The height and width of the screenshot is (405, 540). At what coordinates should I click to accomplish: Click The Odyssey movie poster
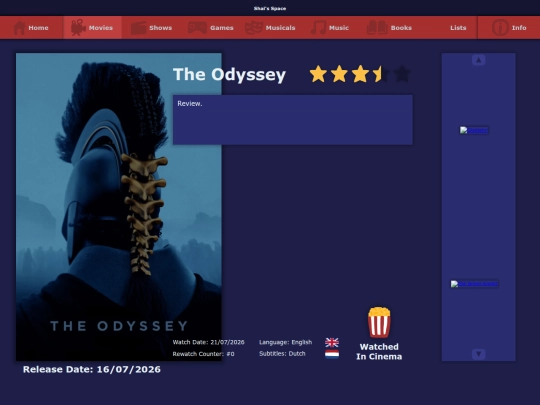(119, 207)
